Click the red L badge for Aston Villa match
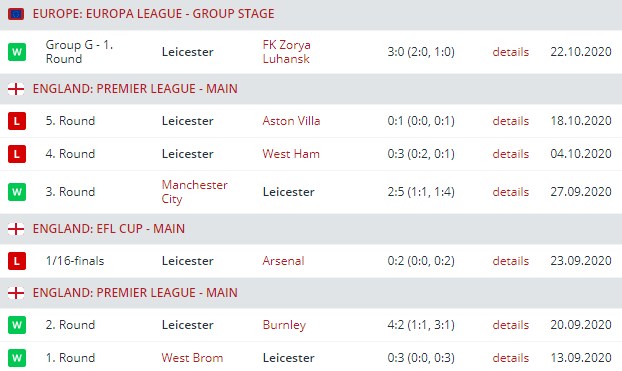Image resolution: width=622 pixels, height=371 pixels. pos(17,121)
